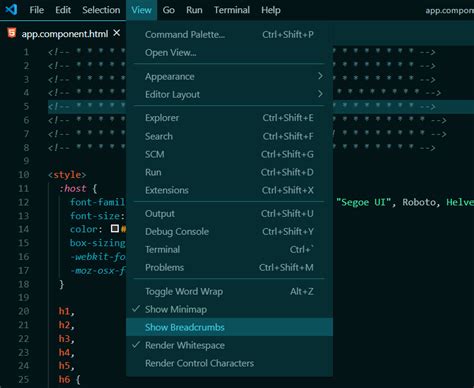Open the Selection menu

click(x=101, y=10)
